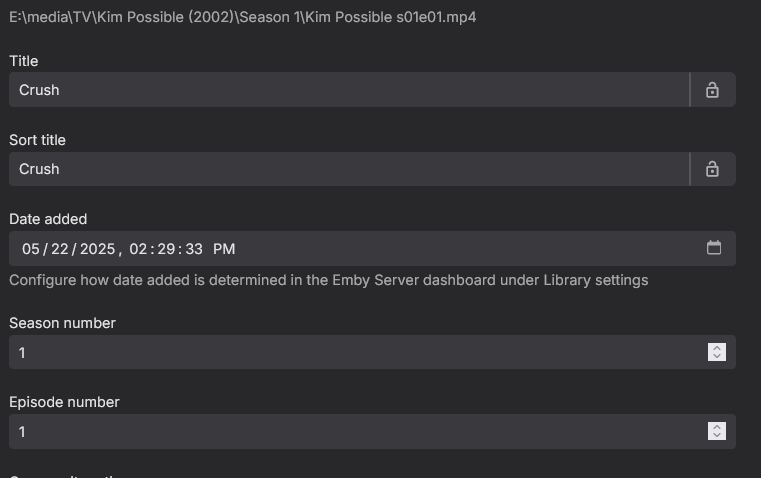761x478 pixels.
Task: Select the year 2025 in Date added
Action: (97, 249)
